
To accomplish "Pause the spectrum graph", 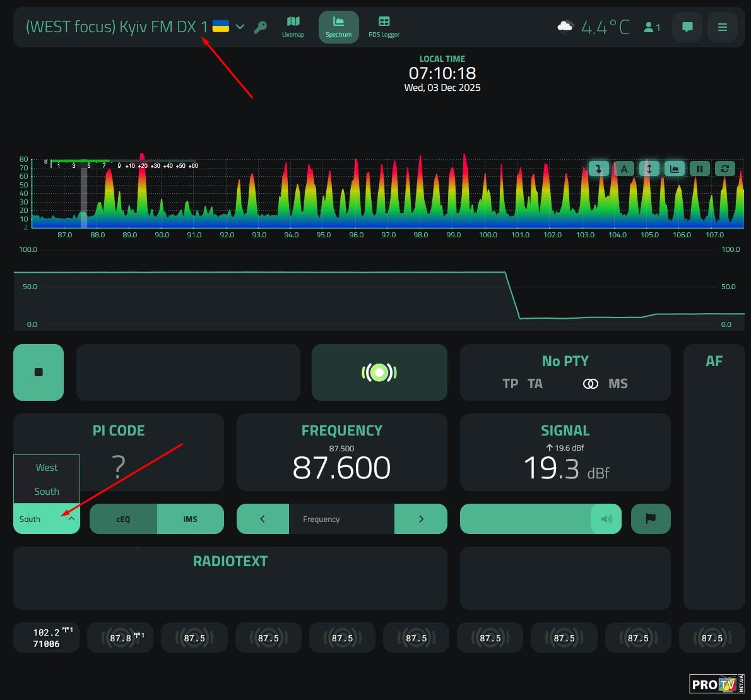I will (x=699, y=169).
